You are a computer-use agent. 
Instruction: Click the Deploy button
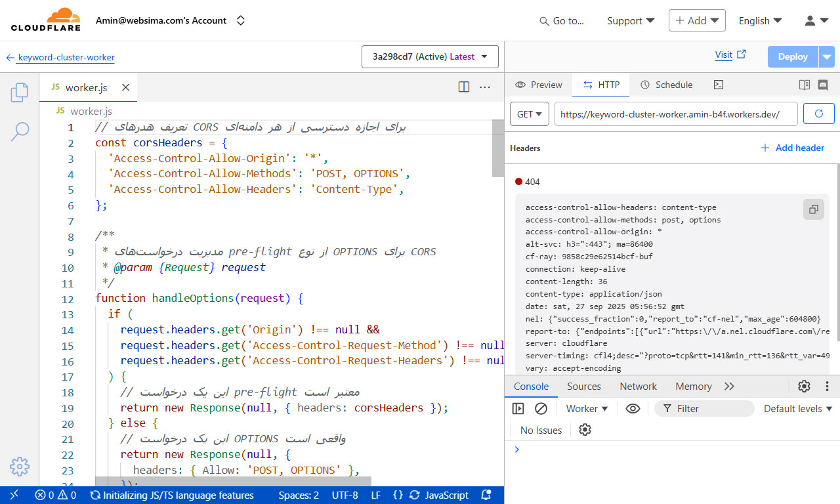pos(792,56)
